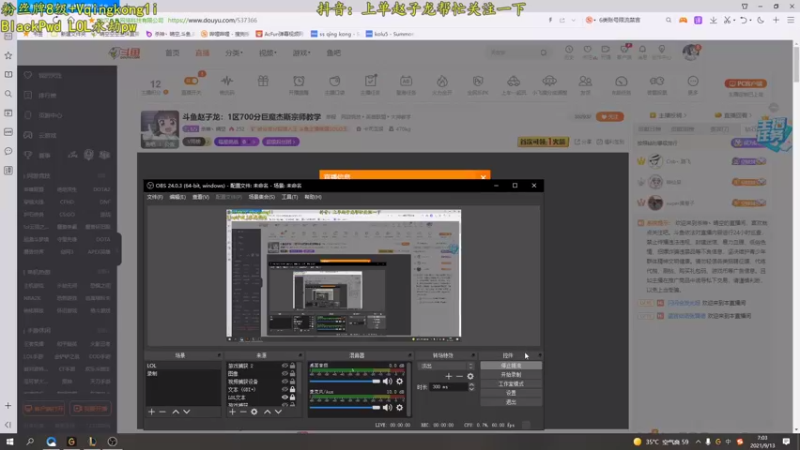Viewport: 800px width, 450px height.
Task: Open source properties gear in sources panel
Action: coord(254,412)
